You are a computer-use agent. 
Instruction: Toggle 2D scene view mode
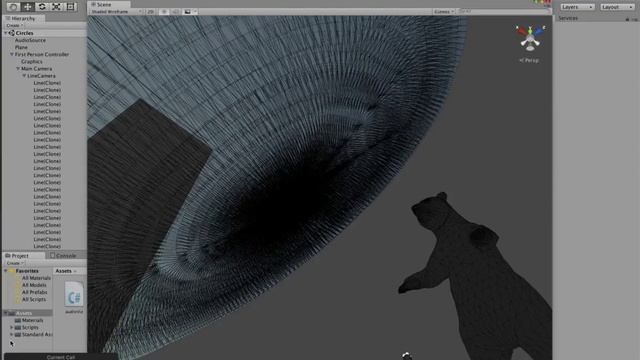tap(151, 12)
